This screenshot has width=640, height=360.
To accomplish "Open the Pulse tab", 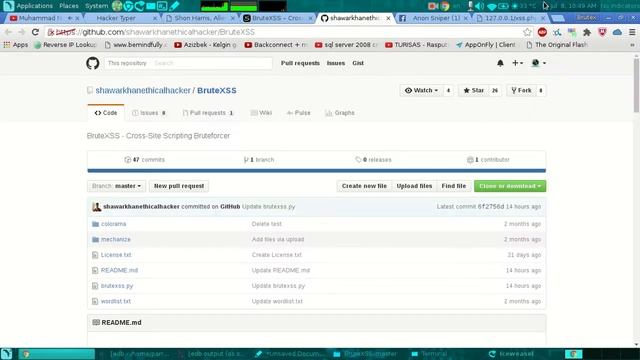I will tap(299, 113).
